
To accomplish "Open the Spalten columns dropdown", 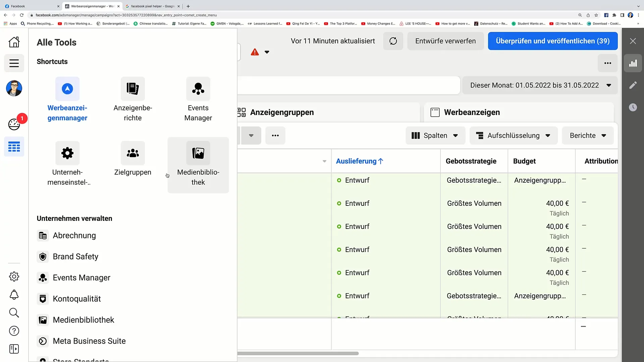I will [435, 135].
